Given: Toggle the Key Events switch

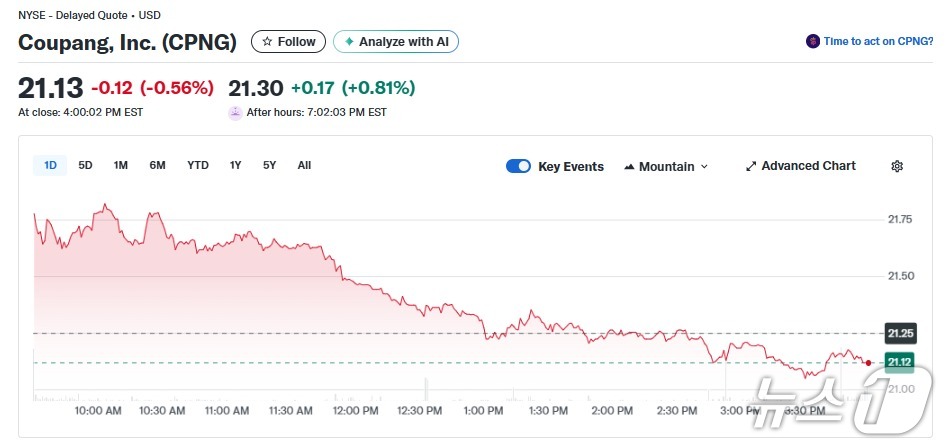Looking at the screenshot, I should 518,166.
